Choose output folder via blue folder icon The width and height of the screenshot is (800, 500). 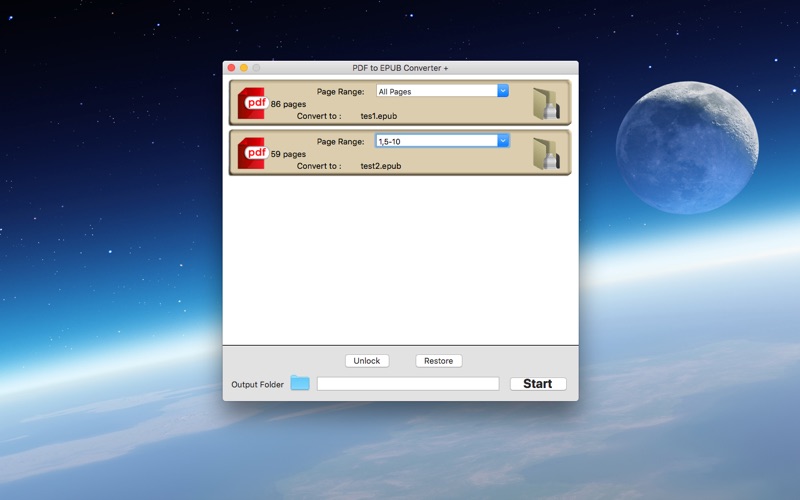point(300,383)
